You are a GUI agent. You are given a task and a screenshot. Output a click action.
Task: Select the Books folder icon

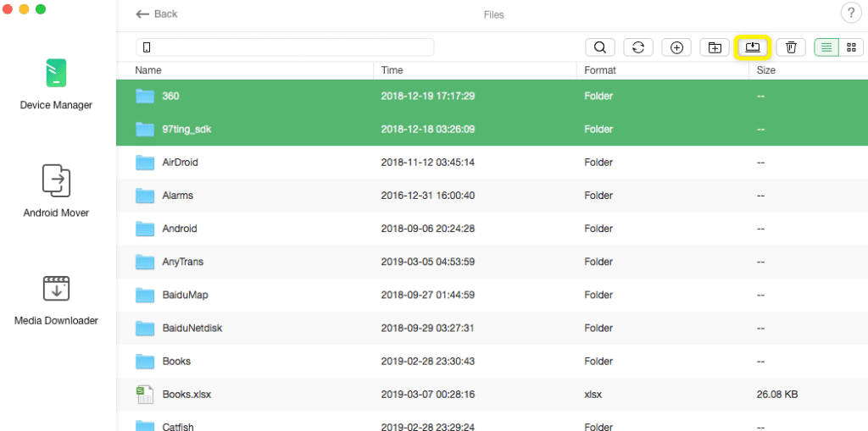pos(144,362)
